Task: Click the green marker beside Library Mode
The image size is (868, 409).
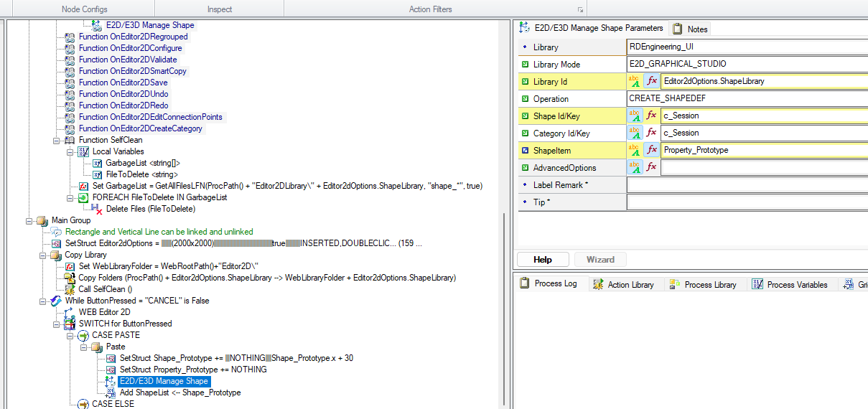Action: tap(525, 65)
